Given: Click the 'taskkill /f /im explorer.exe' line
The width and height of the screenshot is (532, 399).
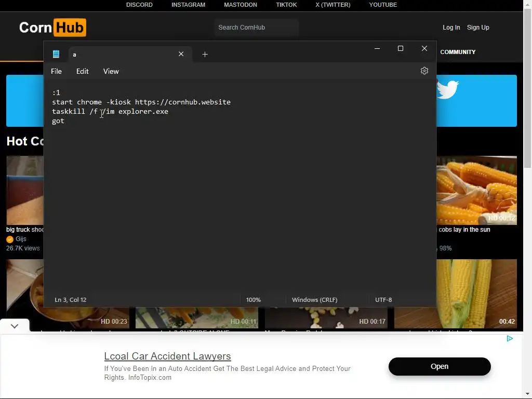Looking at the screenshot, I should [110, 112].
